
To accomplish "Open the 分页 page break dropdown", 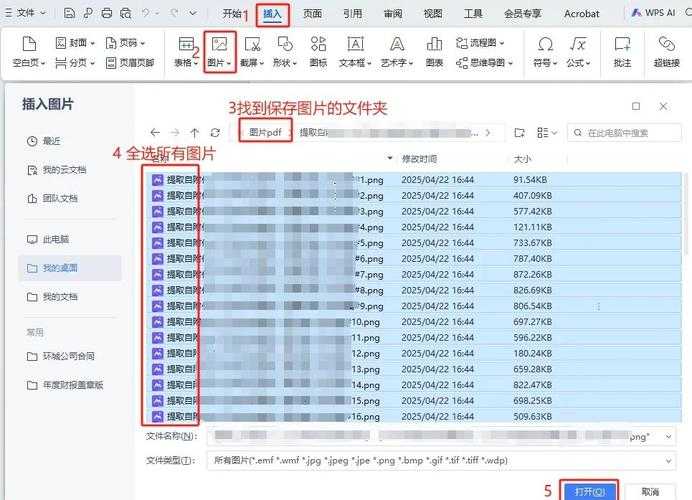I will [x=75, y=63].
